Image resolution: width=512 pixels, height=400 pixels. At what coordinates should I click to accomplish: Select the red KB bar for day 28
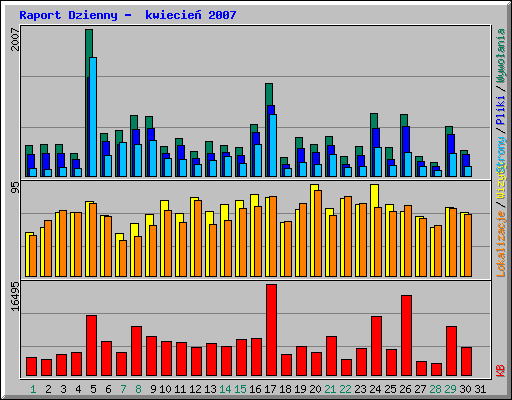(436, 370)
